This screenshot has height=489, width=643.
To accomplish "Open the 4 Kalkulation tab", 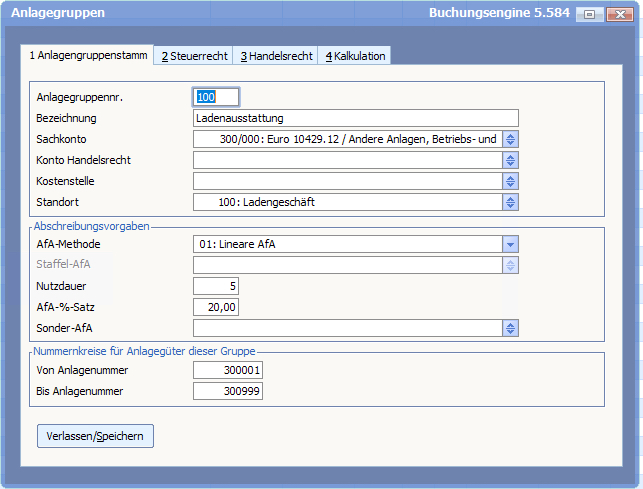I will click(354, 56).
